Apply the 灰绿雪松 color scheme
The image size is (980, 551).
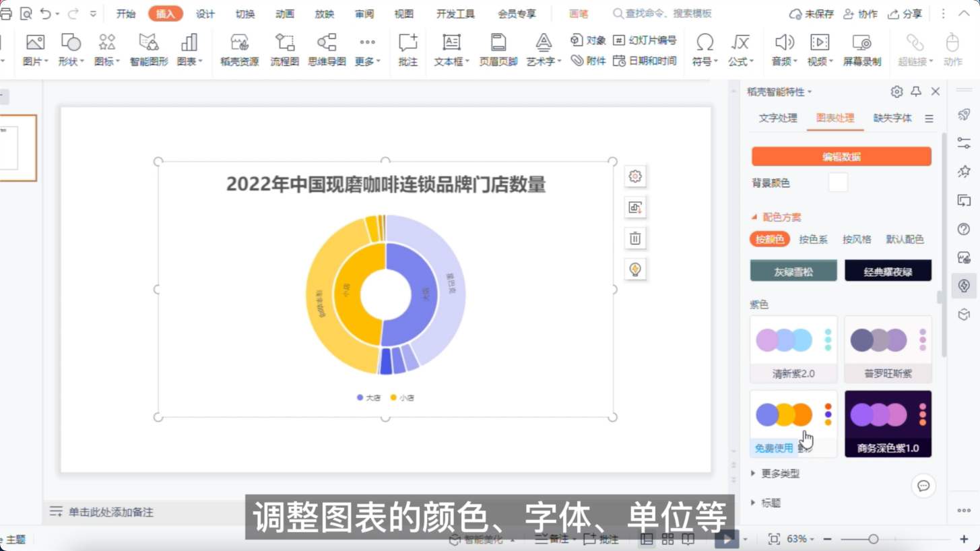(x=793, y=271)
